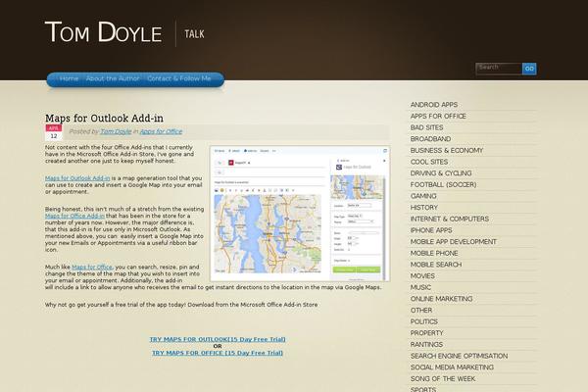Open Music category
This screenshot has height=392, width=588.
point(420,288)
